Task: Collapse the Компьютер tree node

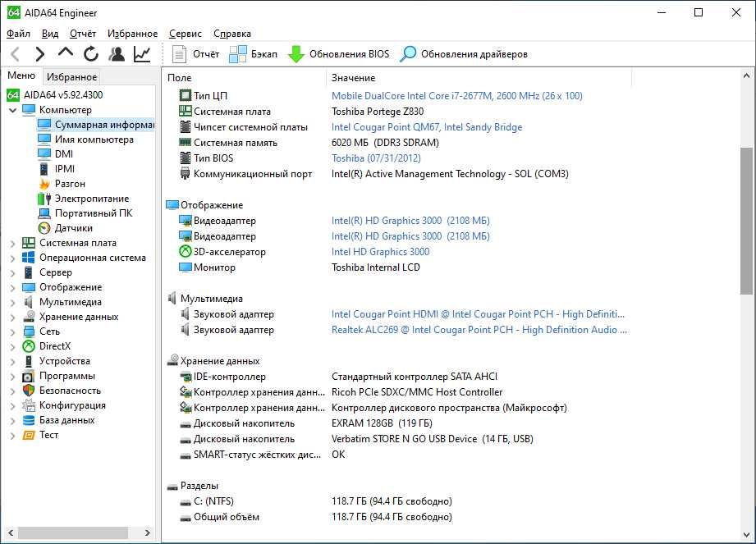Action: coord(13,110)
